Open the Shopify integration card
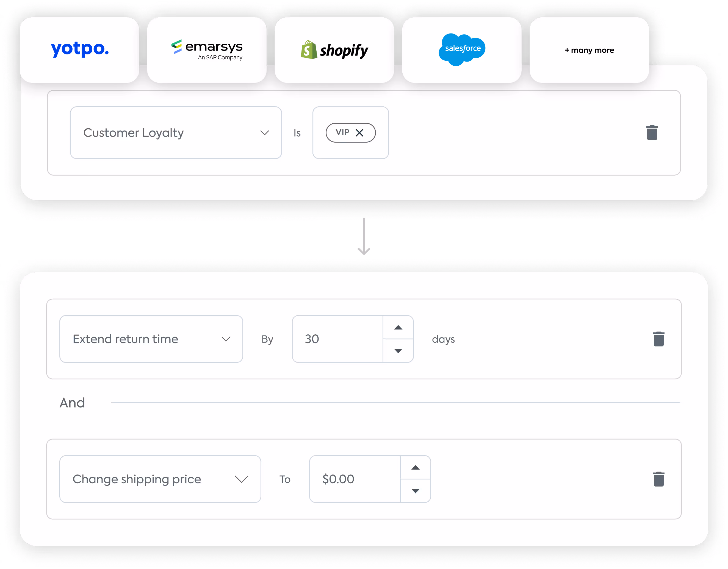 click(x=334, y=50)
